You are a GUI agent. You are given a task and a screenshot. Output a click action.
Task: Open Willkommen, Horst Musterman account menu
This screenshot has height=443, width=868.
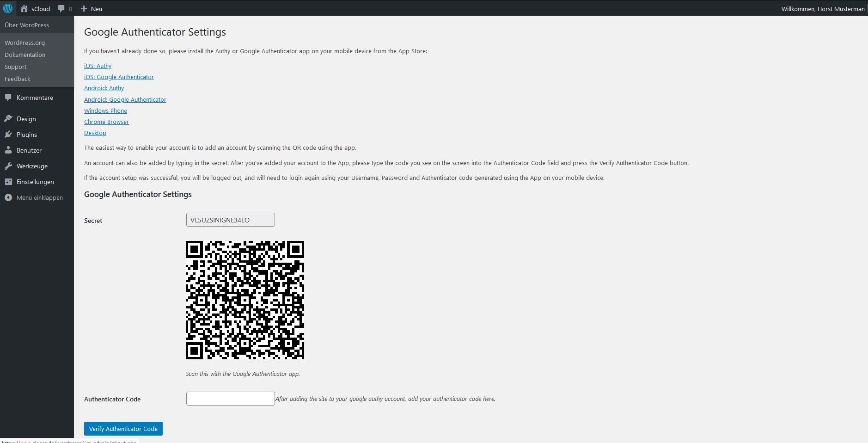pos(823,9)
